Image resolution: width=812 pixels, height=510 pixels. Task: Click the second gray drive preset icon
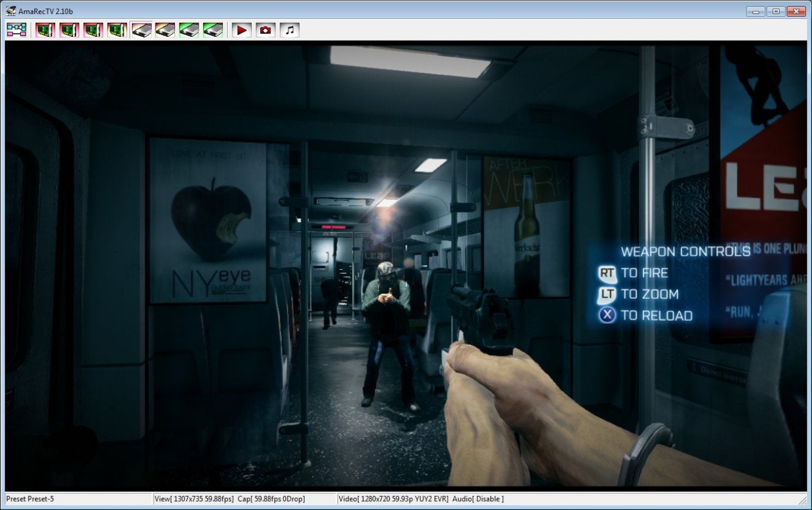click(x=166, y=30)
